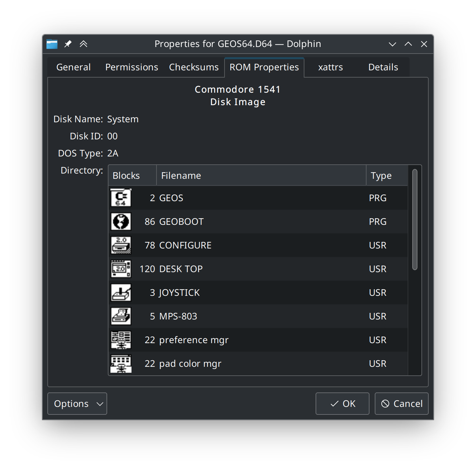Open the Details tab

pyautogui.click(x=383, y=67)
